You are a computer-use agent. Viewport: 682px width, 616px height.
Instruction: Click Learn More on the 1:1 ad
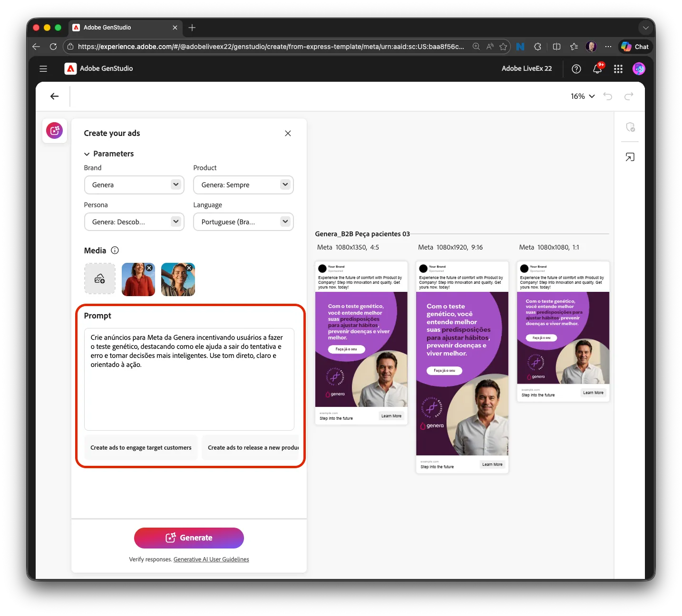(593, 393)
